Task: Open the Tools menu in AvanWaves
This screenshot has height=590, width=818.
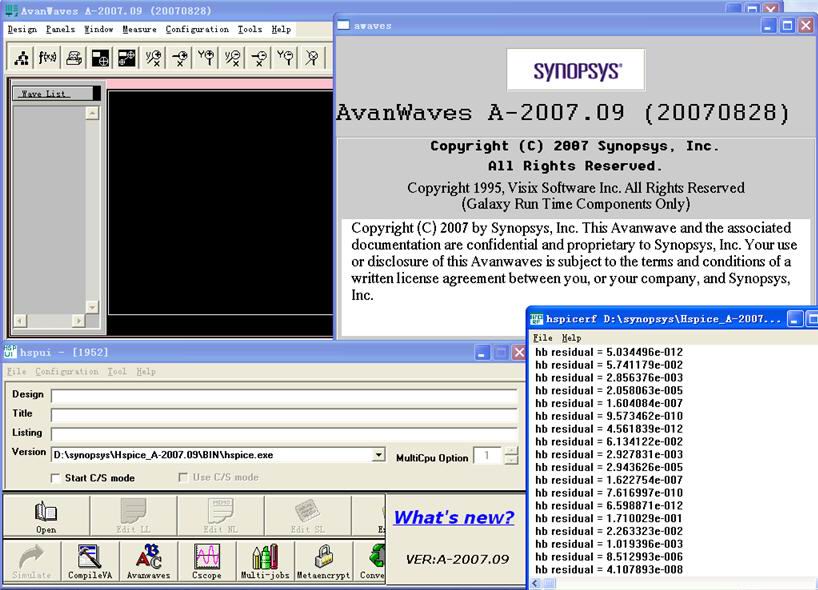Action: pyautogui.click(x=250, y=29)
